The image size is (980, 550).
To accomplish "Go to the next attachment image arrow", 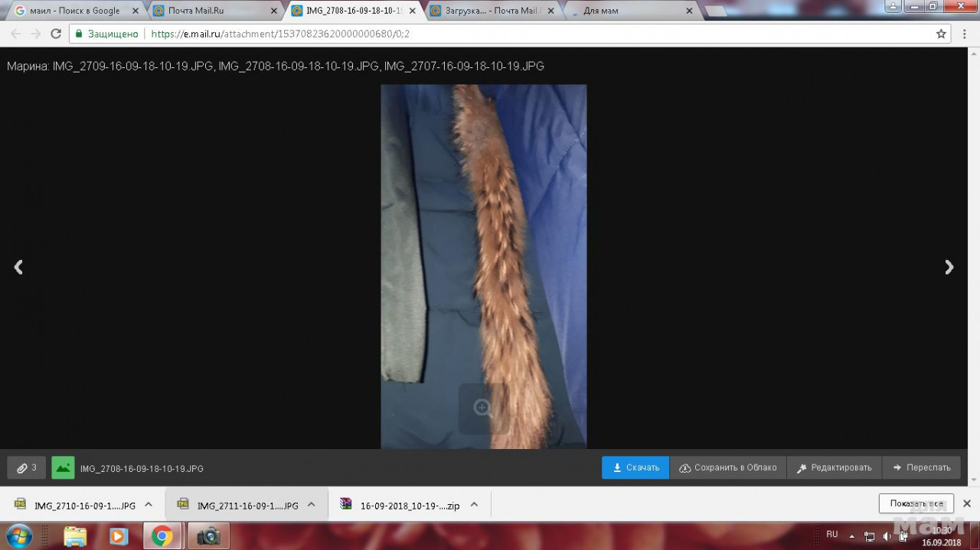I will [949, 267].
